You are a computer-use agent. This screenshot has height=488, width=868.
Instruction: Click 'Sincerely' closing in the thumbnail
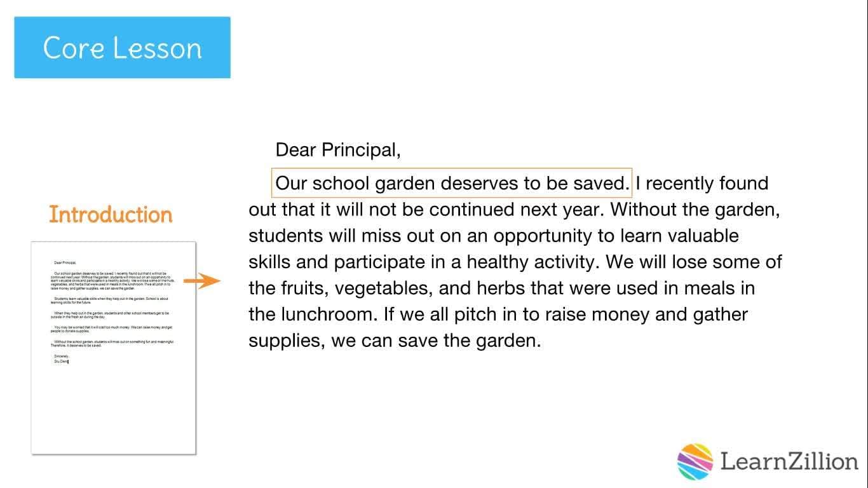tap(61, 356)
